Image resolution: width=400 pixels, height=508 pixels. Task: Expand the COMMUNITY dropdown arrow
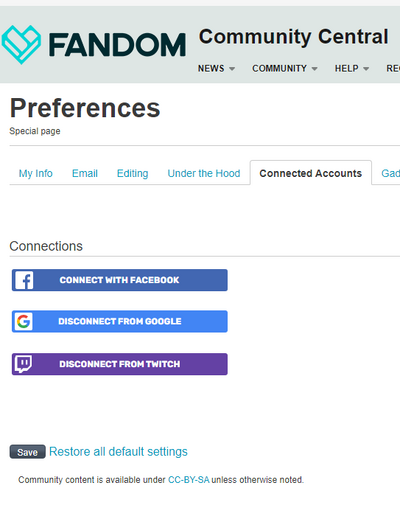[x=314, y=69]
